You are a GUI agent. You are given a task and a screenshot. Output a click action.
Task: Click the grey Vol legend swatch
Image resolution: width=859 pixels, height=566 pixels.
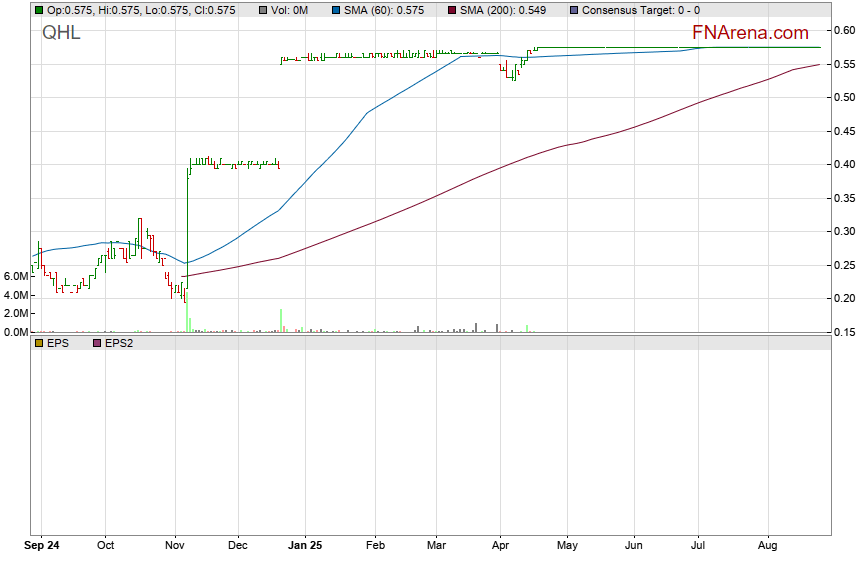[262, 10]
